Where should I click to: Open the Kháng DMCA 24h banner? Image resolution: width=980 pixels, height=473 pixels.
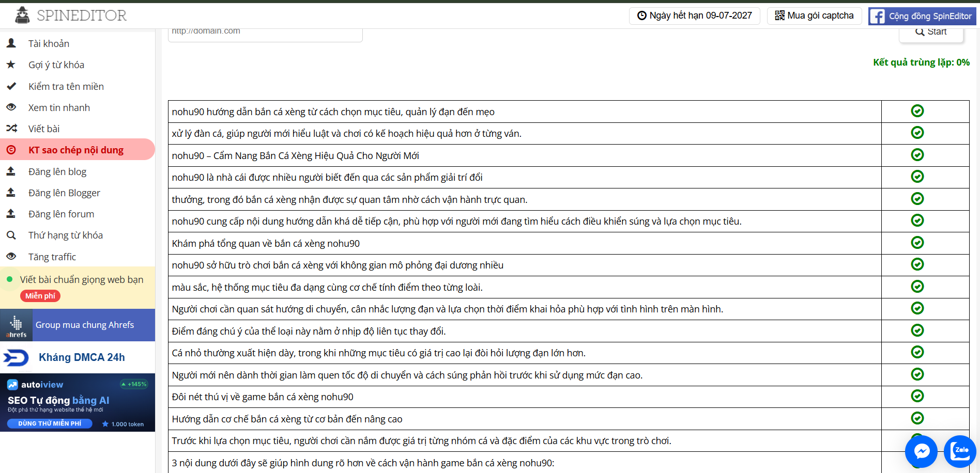click(x=78, y=357)
